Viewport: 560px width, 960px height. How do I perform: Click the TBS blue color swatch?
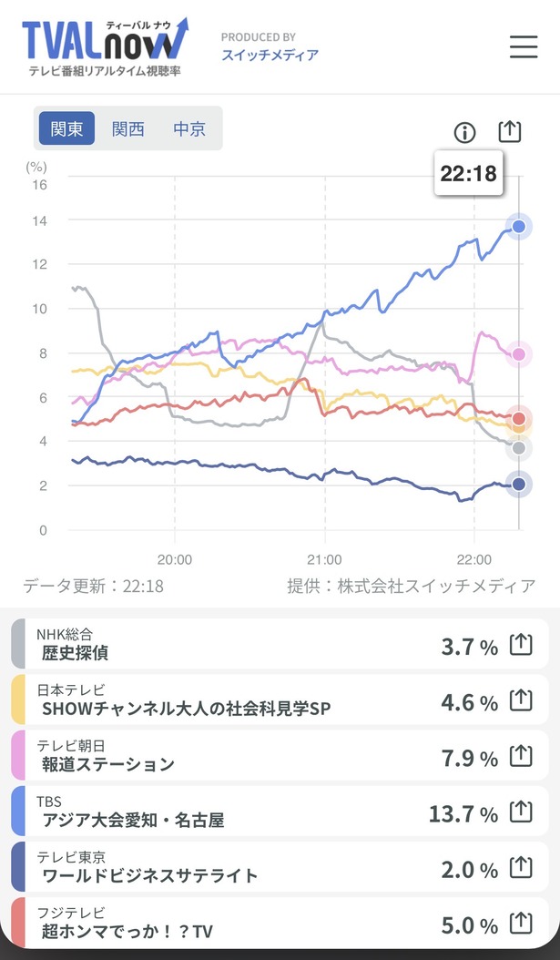coord(18,812)
